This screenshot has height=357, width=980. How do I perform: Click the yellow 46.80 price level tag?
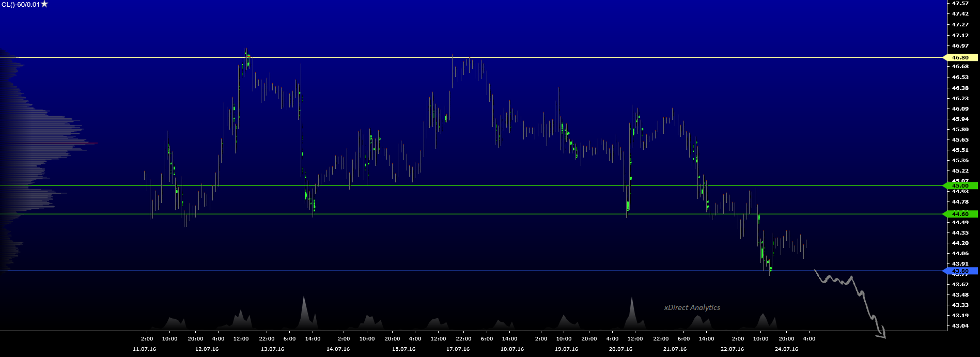coord(960,57)
